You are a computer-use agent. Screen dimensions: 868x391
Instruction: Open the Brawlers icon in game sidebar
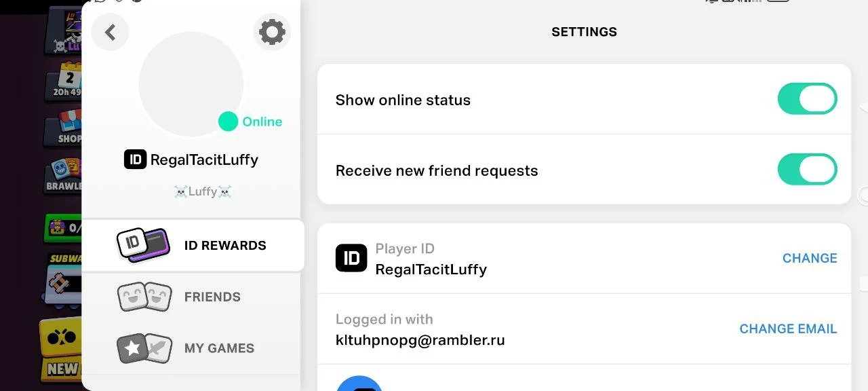click(64, 174)
